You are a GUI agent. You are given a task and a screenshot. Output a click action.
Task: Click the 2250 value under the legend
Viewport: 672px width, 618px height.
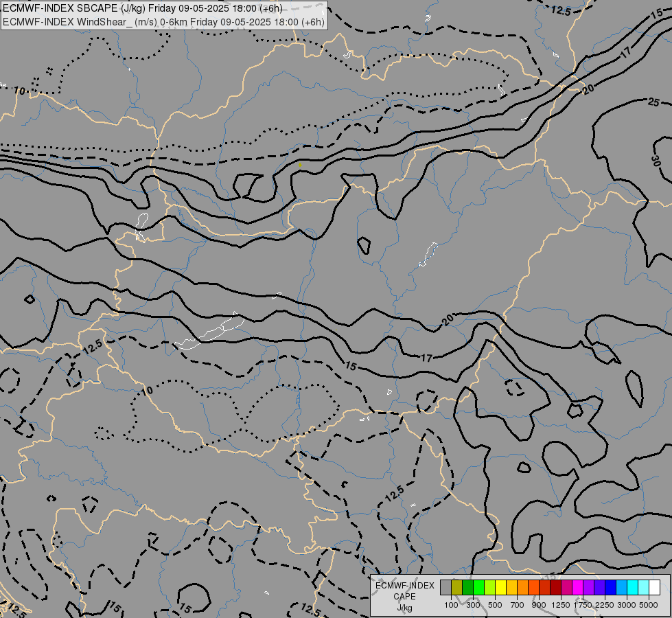click(x=605, y=605)
